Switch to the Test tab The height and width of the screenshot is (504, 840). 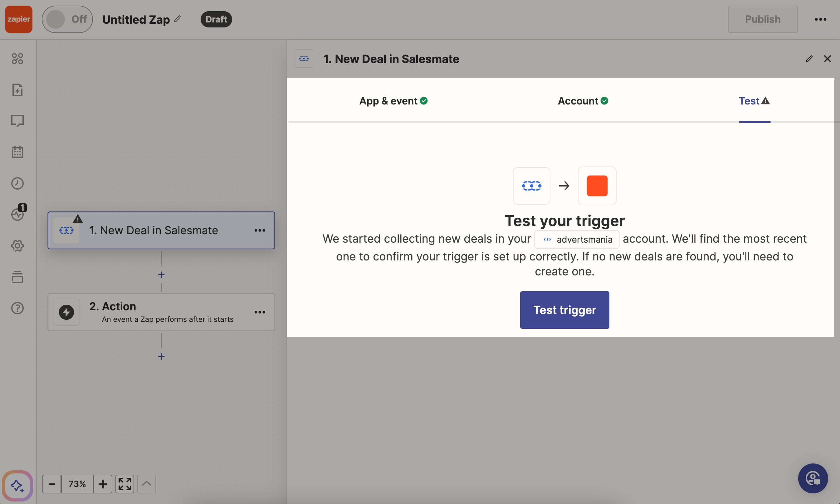[x=755, y=101]
